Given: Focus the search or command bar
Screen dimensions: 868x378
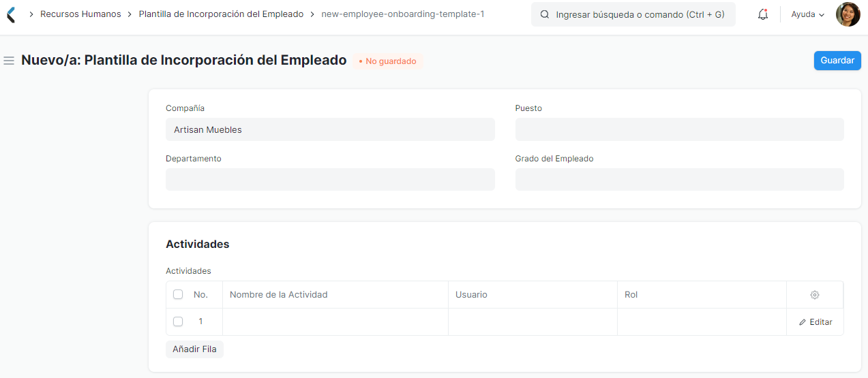Looking at the screenshot, I should click(x=633, y=14).
